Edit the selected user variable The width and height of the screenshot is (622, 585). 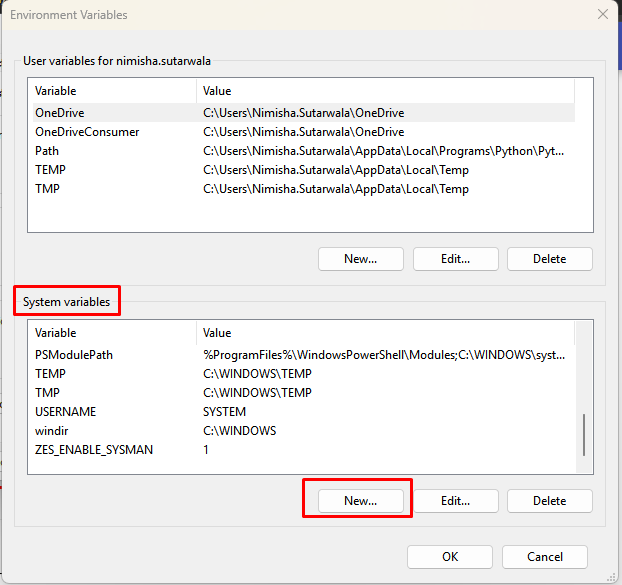(x=455, y=259)
